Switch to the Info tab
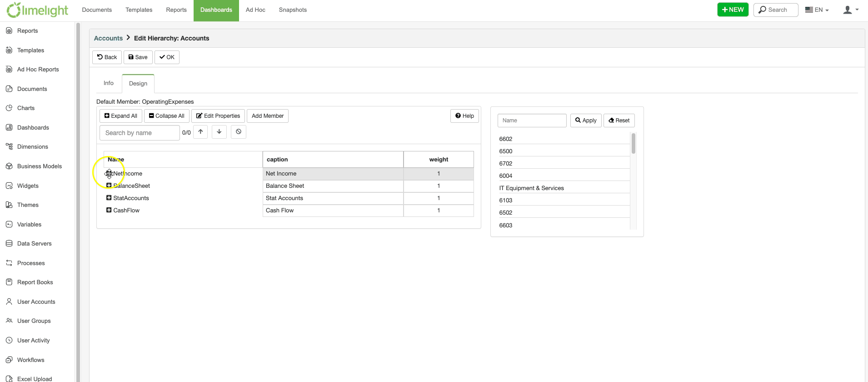Image resolution: width=868 pixels, height=382 pixels. pyautogui.click(x=108, y=83)
